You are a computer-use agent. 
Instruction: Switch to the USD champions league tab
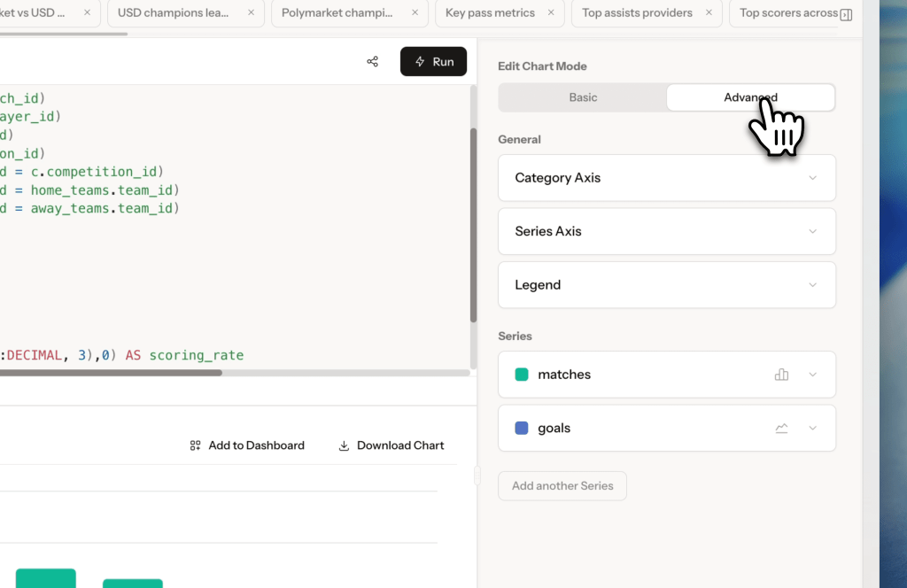174,13
